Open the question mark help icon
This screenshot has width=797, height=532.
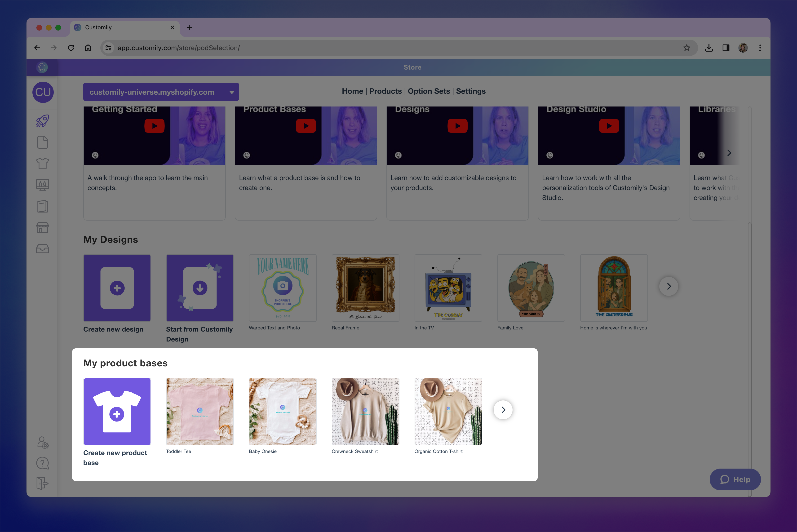coord(42,463)
